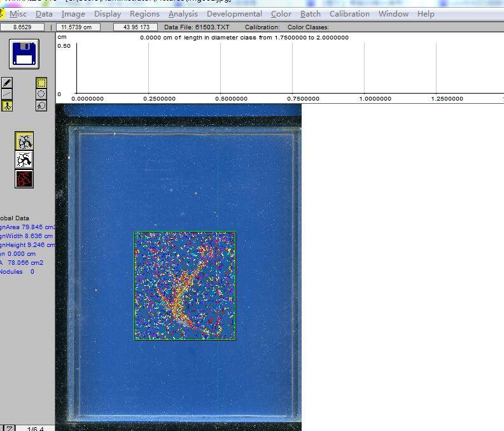The width and height of the screenshot is (504, 431).
Task: Click the 8.6529 coordinate field
Action: pyautogui.click(x=22, y=27)
